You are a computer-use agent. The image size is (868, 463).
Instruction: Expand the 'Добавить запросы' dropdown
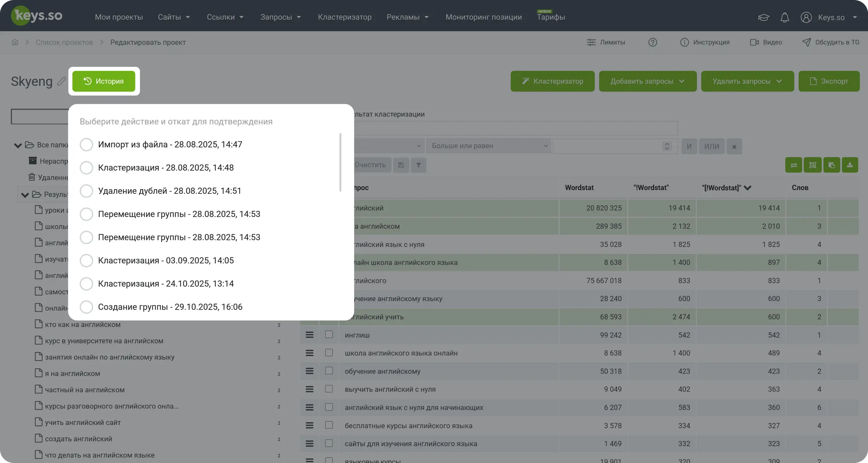coord(648,81)
